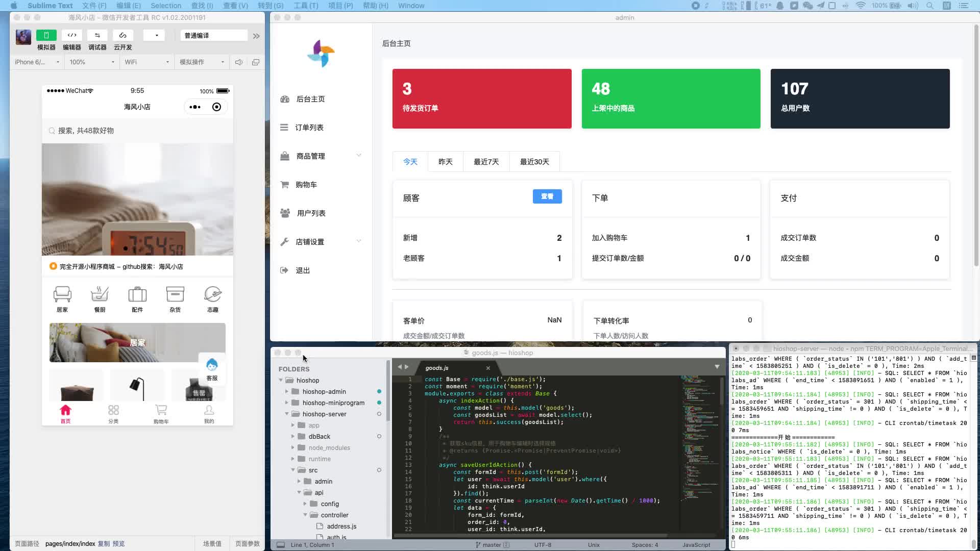Screen dimensions: 980x551
Task: Open the iPhone 6 device dropdown
Action: [x=37, y=62]
